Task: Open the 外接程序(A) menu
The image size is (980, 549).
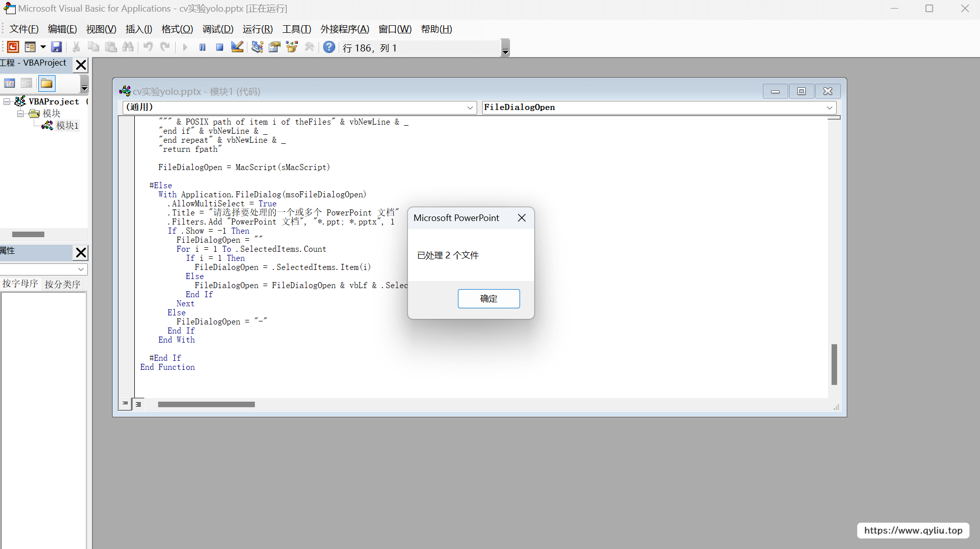Action: pos(345,29)
